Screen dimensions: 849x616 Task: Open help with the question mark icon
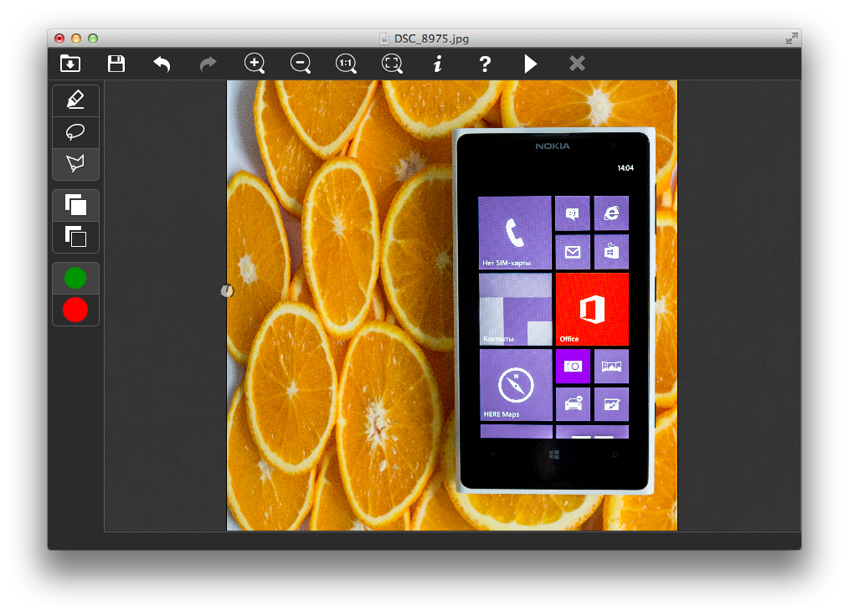485,64
